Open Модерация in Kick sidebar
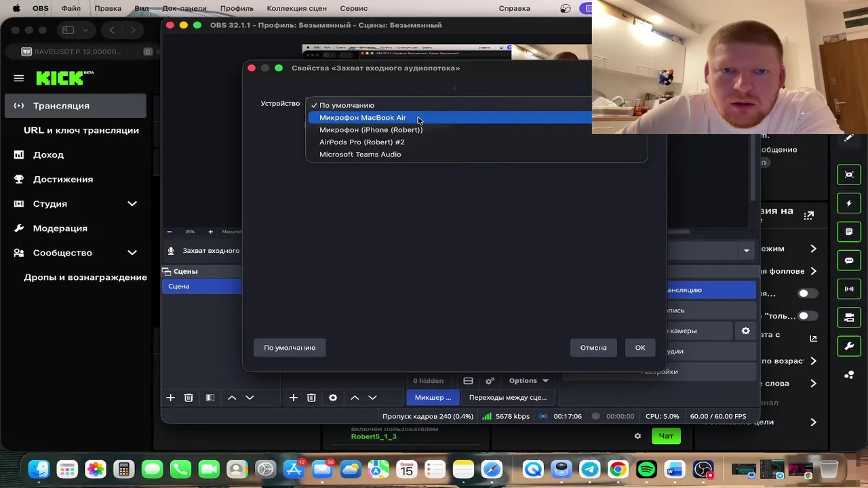 [x=60, y=228]
